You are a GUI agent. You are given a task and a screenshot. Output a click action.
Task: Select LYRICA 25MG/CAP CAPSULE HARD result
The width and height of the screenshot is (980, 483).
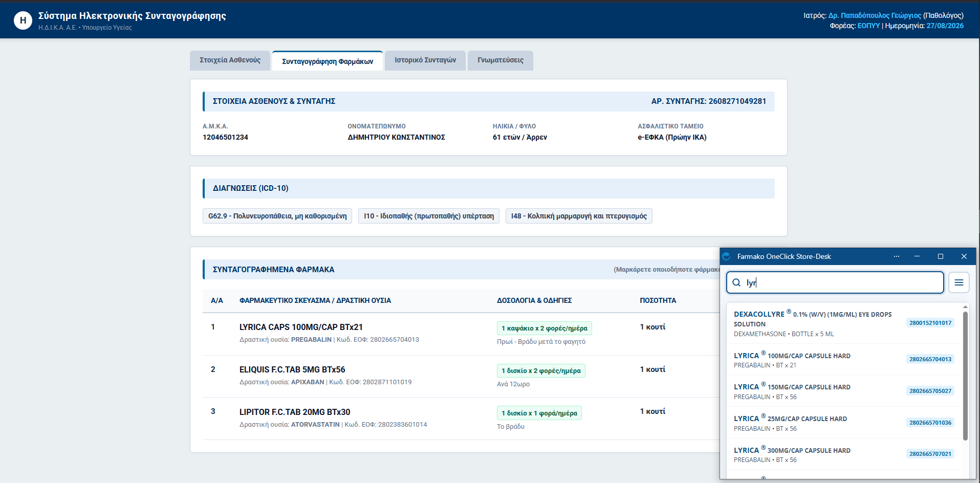(844, 423)
